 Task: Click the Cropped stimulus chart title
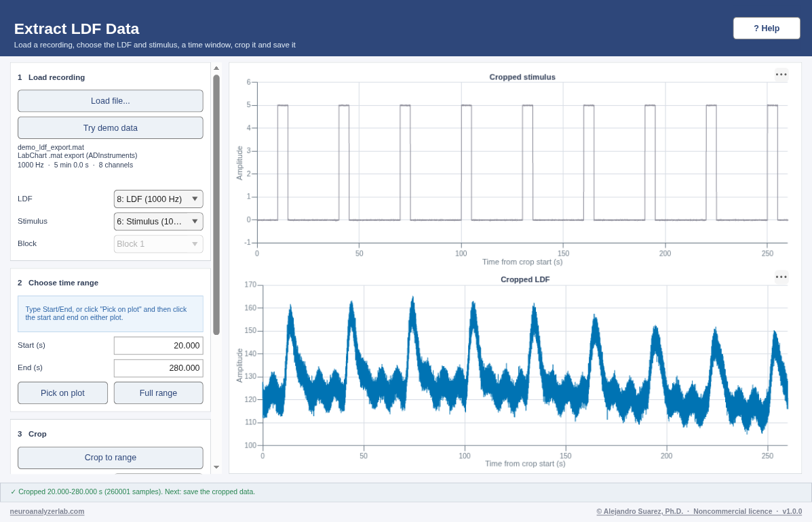coord(522,77)
